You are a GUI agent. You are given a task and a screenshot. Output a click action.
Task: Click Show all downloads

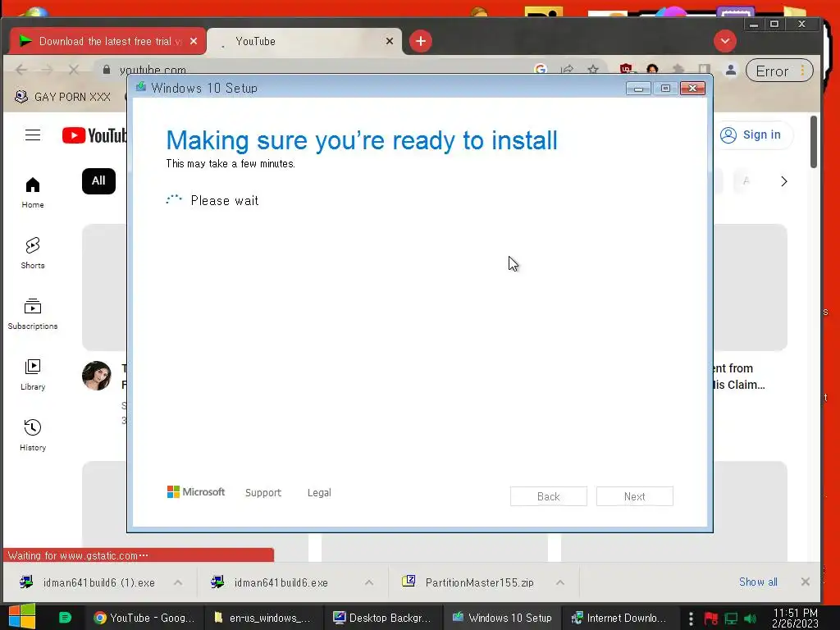click(758, 582)
